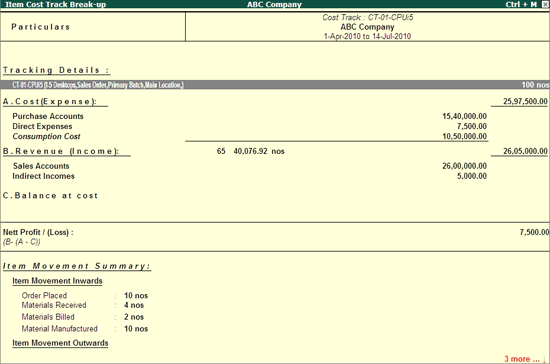Click the Cost Track CT-01-CPUi5 column header

pos(367,27)
